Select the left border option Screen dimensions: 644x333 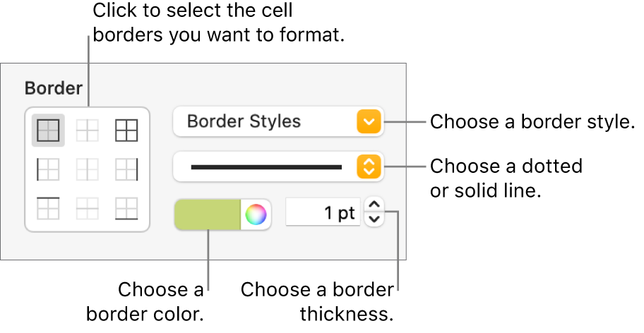pos(49,169)
